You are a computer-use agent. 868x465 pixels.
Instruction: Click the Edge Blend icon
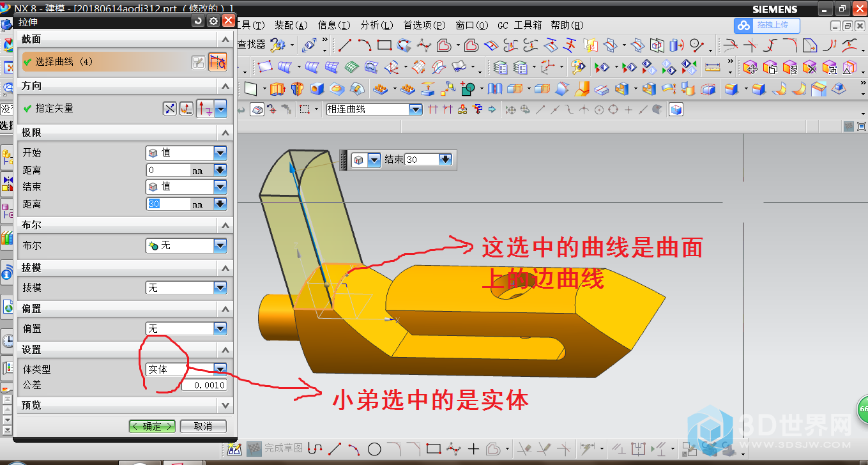[731, 89]
